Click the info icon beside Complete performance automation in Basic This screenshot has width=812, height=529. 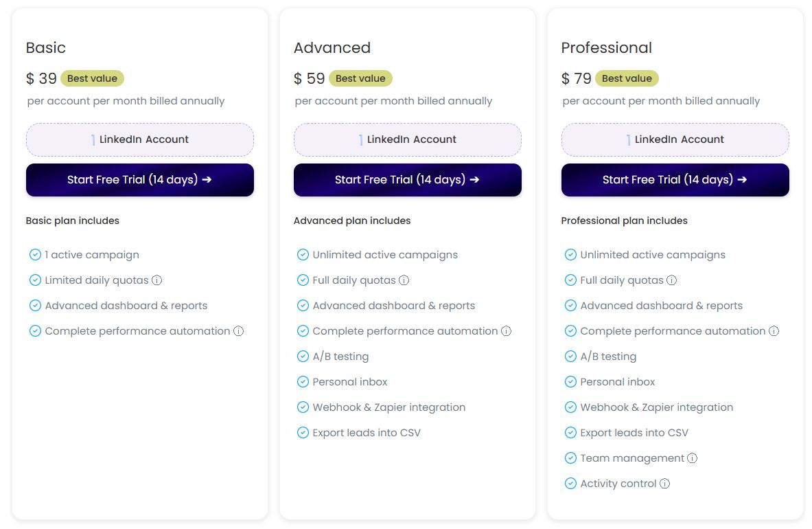[238, 330]
